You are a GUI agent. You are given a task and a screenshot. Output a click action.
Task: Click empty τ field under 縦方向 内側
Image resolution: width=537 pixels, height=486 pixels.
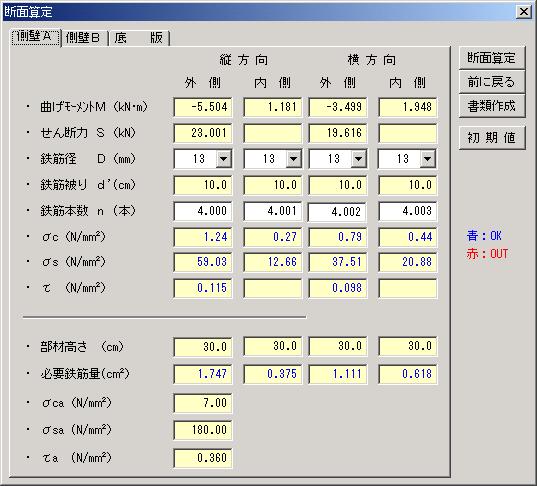(273, 288)
